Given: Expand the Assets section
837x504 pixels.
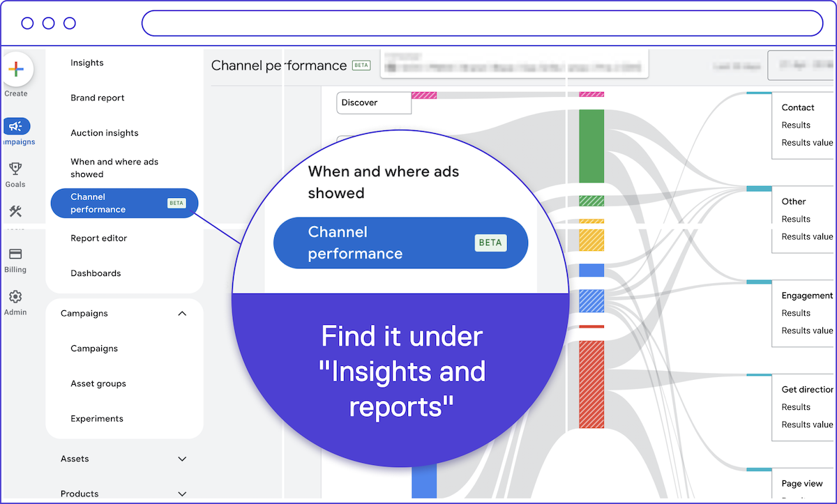Looking at the screenshot, I should pos(182,459).
